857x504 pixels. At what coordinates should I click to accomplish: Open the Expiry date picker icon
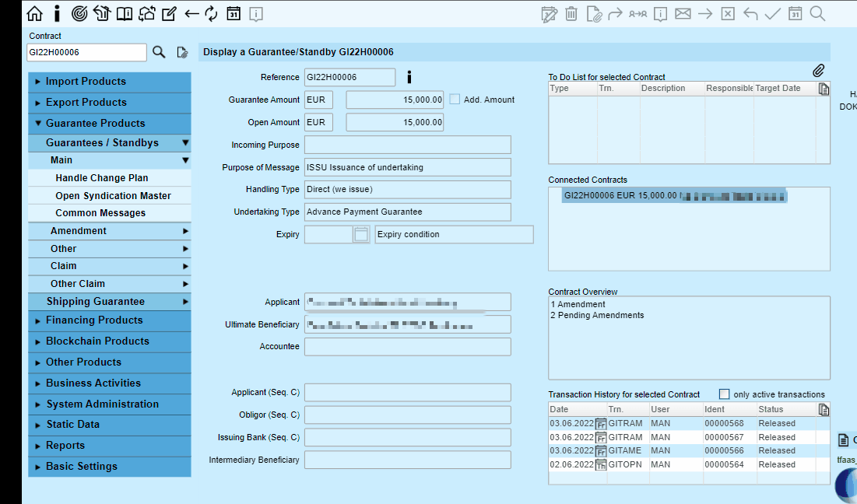pos(360,235)
